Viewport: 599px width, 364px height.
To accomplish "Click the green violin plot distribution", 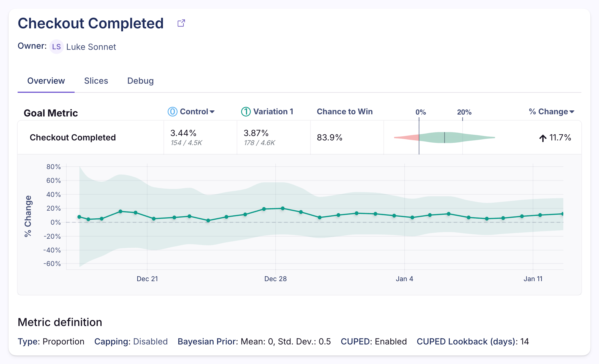I will [454, 137].
